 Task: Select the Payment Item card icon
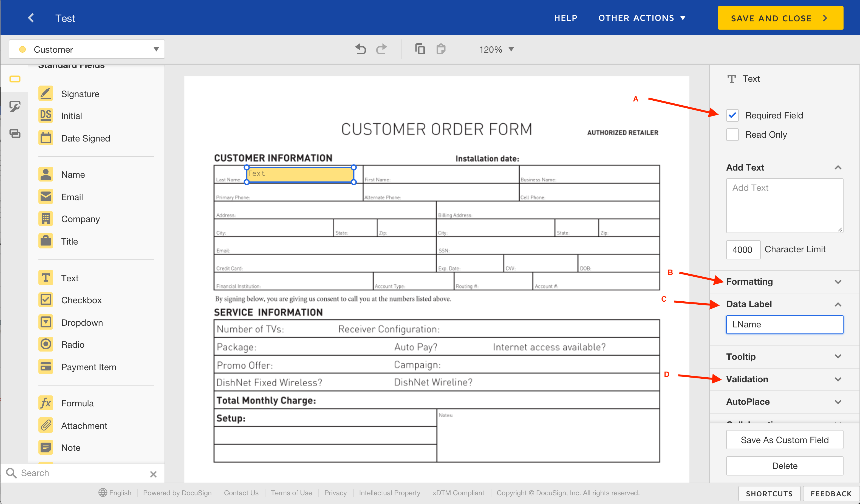46,367
